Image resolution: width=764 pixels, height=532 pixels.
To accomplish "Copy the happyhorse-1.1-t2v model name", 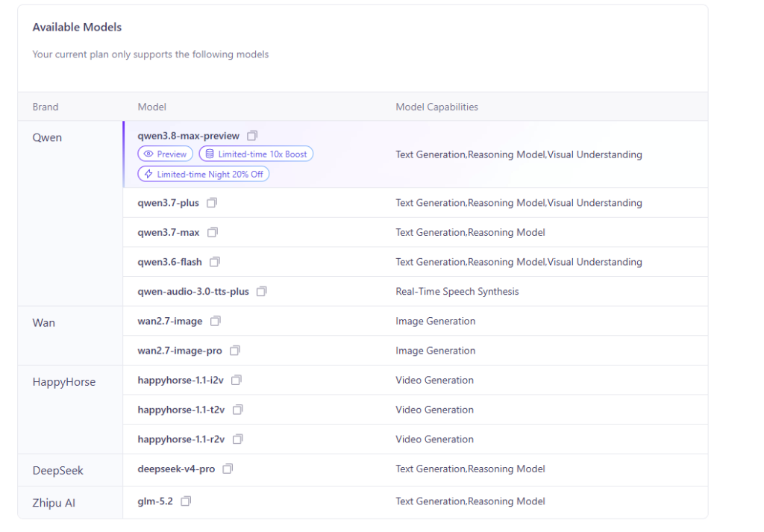I will pyautogui.click(x=238, y=410).
